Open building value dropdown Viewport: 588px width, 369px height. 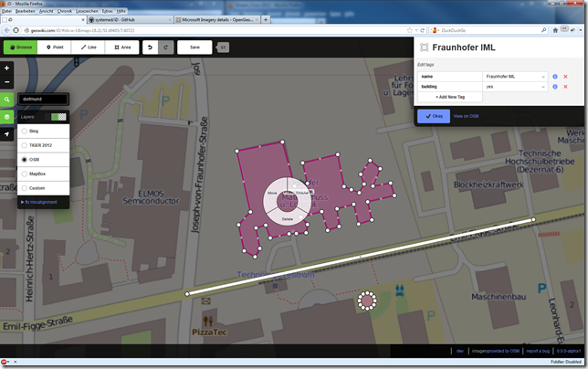tap(543, 87)
